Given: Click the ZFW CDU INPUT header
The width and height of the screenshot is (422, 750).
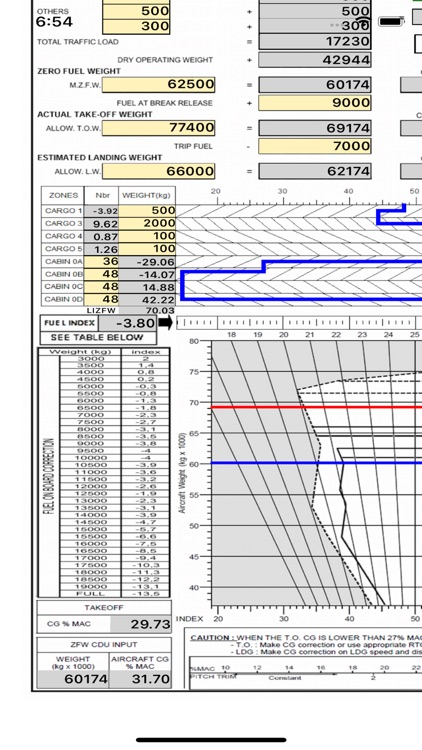Looking at the screenshot, I should point(104,644).
